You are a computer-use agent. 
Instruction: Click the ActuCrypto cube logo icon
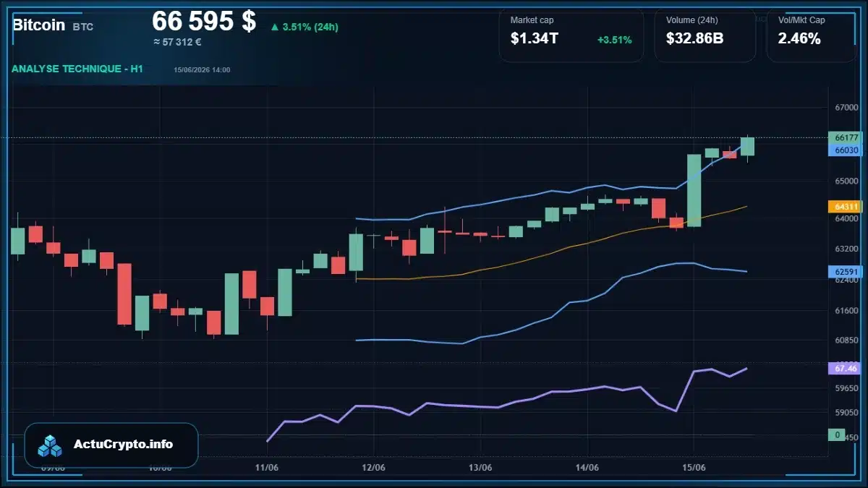coord(51,445)
